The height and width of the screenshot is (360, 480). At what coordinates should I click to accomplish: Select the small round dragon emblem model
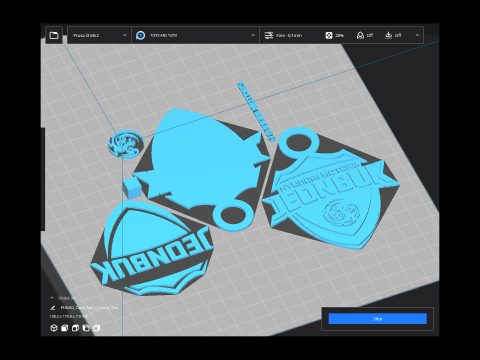(x=126, y=144)
